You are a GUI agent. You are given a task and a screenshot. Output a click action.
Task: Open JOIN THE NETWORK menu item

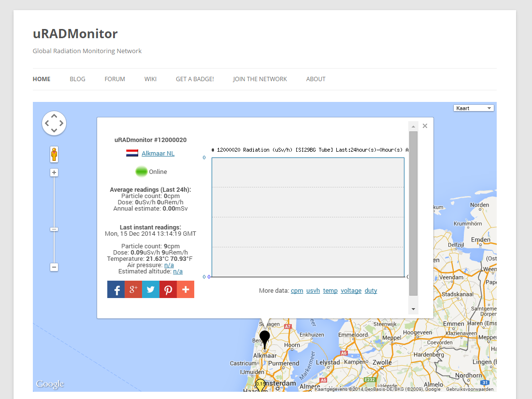260,79
